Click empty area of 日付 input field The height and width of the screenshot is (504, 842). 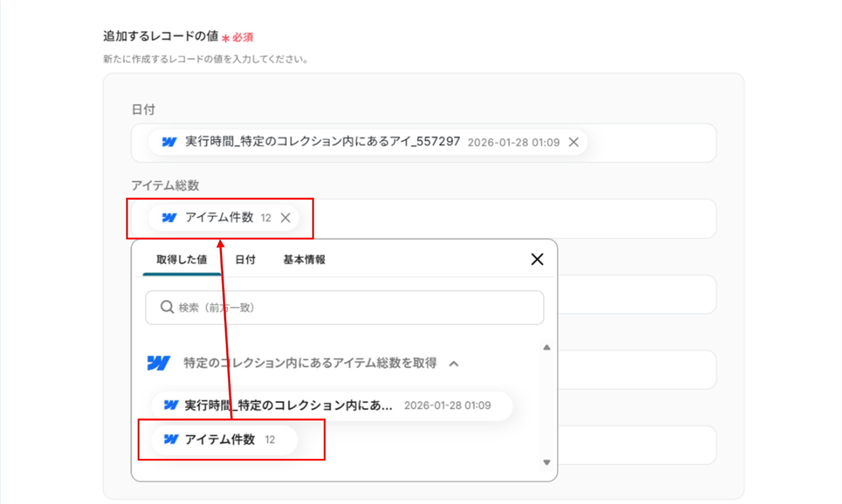click(x=650, y=143)
